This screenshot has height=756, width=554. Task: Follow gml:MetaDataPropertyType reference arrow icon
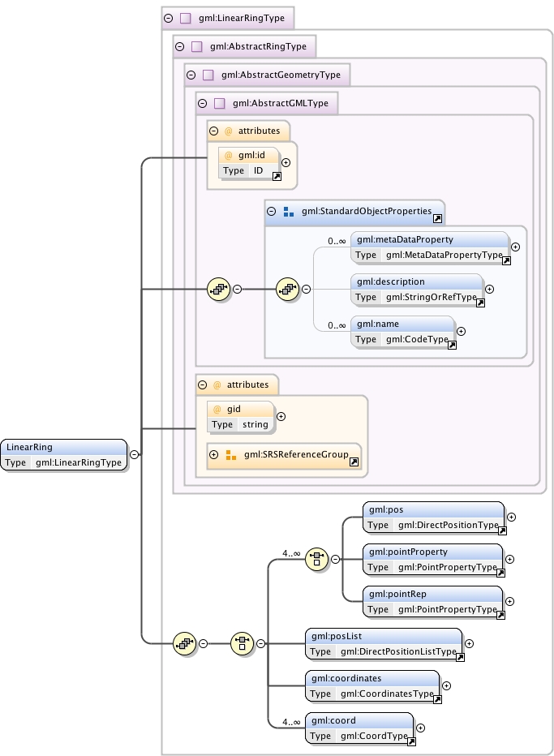[x=506, y=261]
